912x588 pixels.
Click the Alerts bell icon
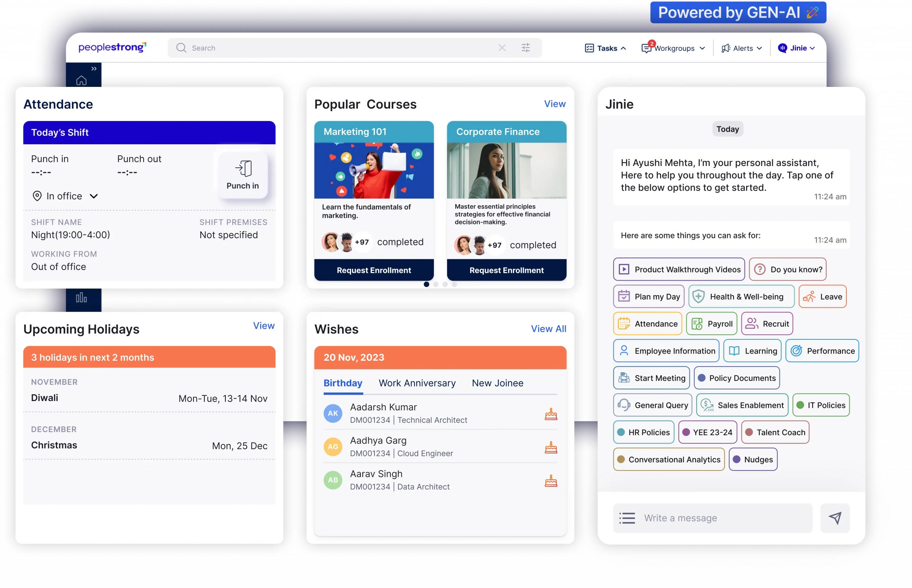point(725,47)
